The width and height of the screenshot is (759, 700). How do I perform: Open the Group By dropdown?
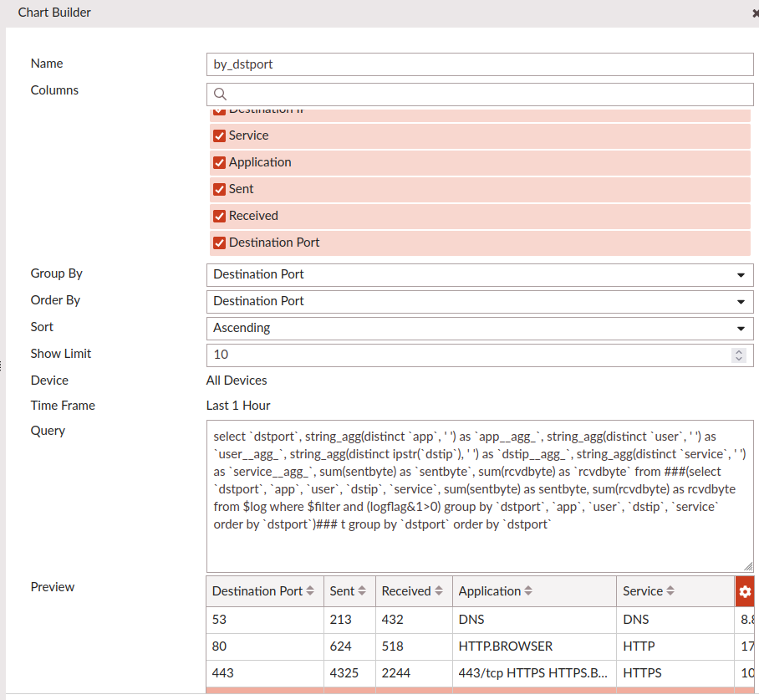(x=479, y=274)
